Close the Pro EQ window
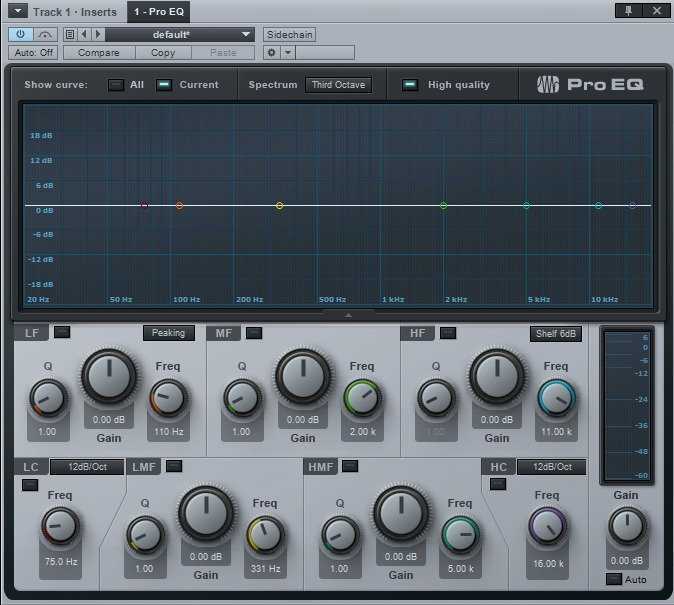Screen dimensions: 674x605 pos(657,11)
